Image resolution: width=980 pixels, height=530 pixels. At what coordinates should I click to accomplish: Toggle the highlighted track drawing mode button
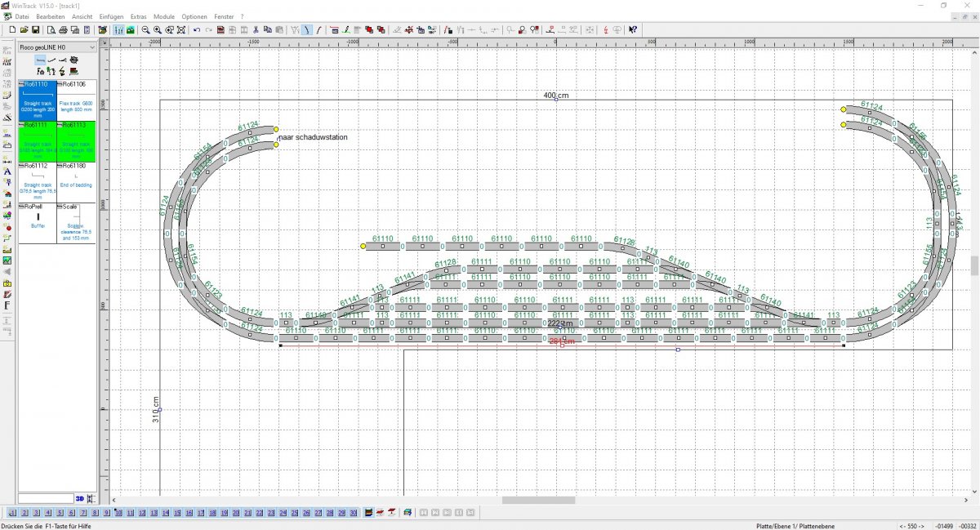(x=306, y=30)
